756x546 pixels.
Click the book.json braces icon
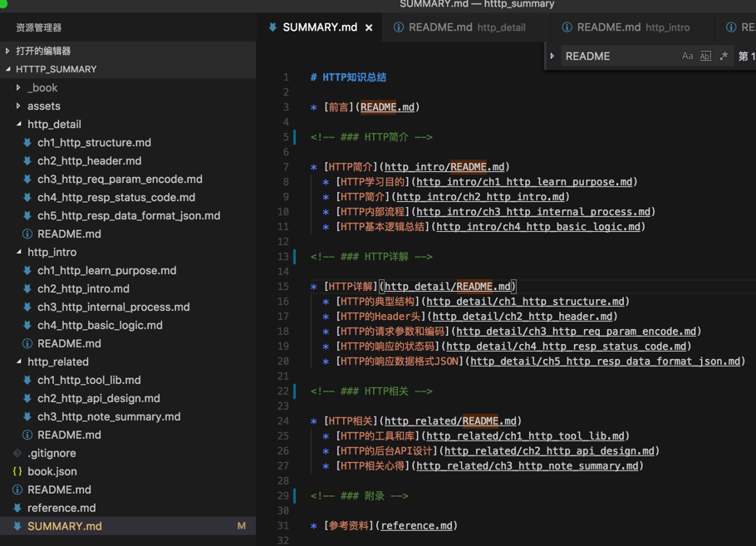(17, 471)
